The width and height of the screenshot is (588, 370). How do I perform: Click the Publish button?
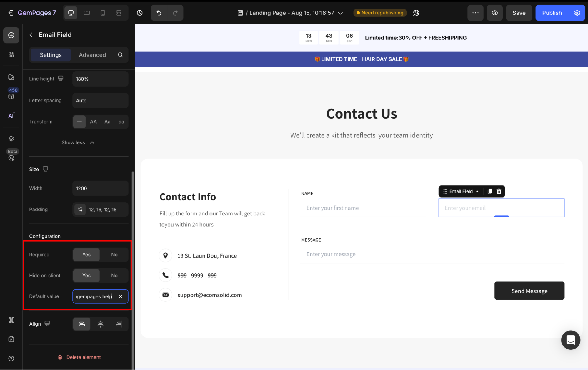click(x=552, y=13)
